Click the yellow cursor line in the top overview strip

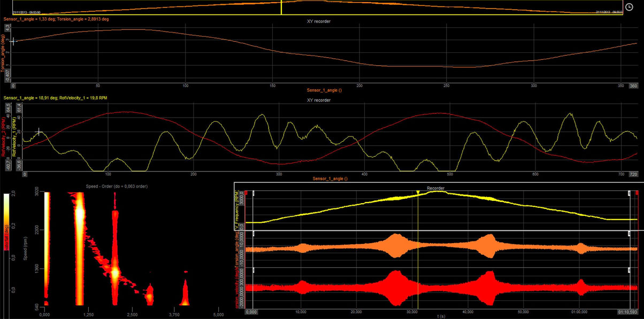point(281,7)
